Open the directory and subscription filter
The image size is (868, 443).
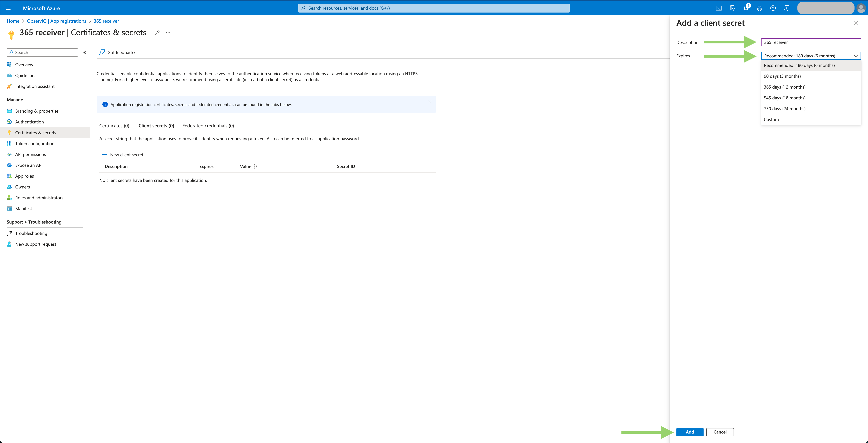[732, 8]
